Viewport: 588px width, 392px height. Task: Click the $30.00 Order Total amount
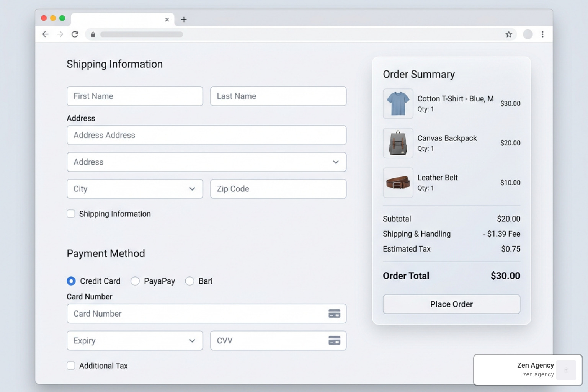tap(505, 276)
